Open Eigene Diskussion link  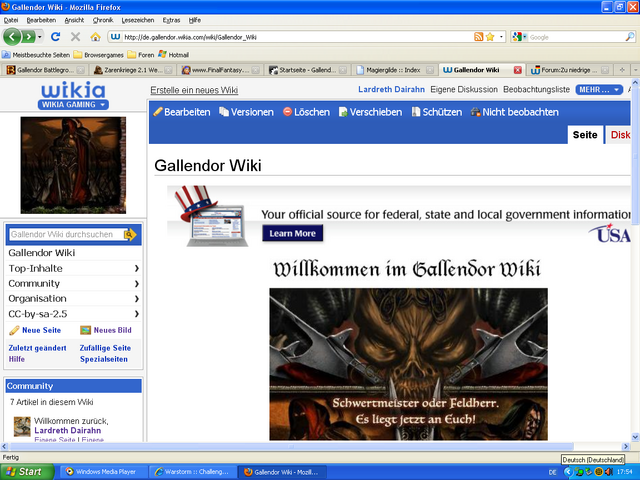464,89
